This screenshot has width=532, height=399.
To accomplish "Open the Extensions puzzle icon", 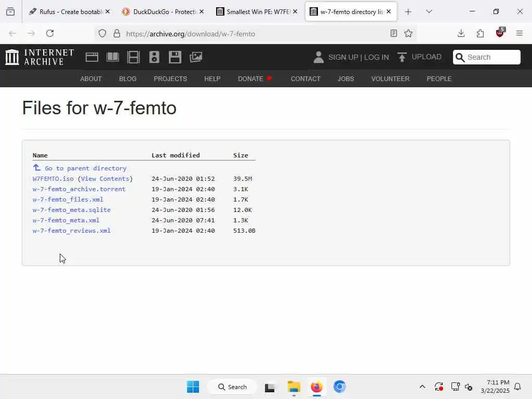I will click(x=480, y=33).
